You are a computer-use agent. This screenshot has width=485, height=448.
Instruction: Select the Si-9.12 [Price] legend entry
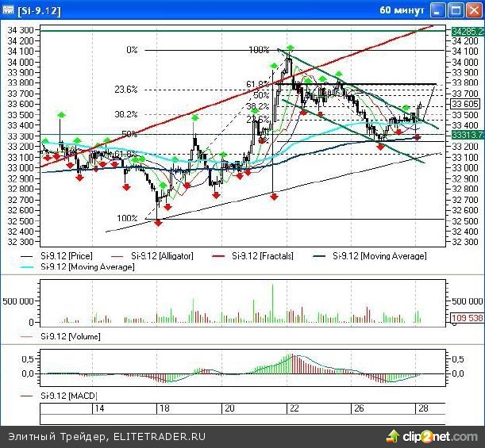67,256
